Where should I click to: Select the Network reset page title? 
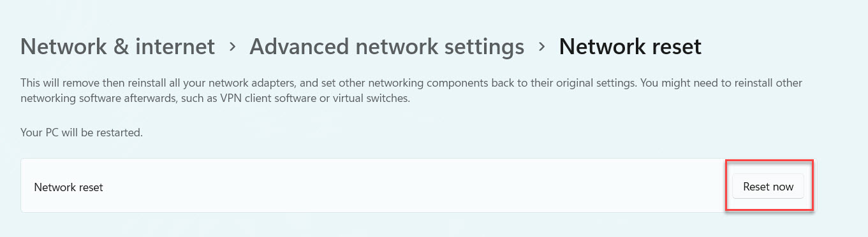[630, 47]
